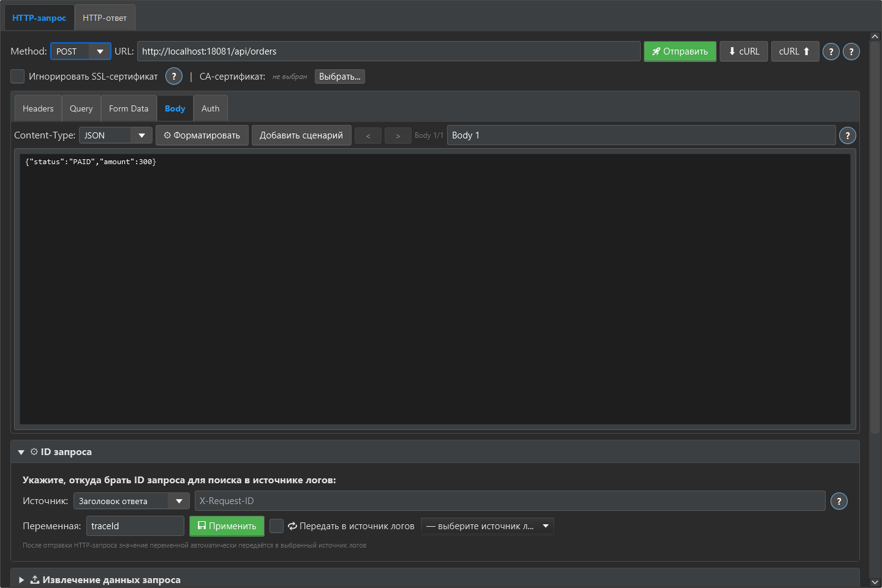The width and height of the screenshot is (882, 588).
Task: Open the Headers tab
Action: click(x=38, y=108)
